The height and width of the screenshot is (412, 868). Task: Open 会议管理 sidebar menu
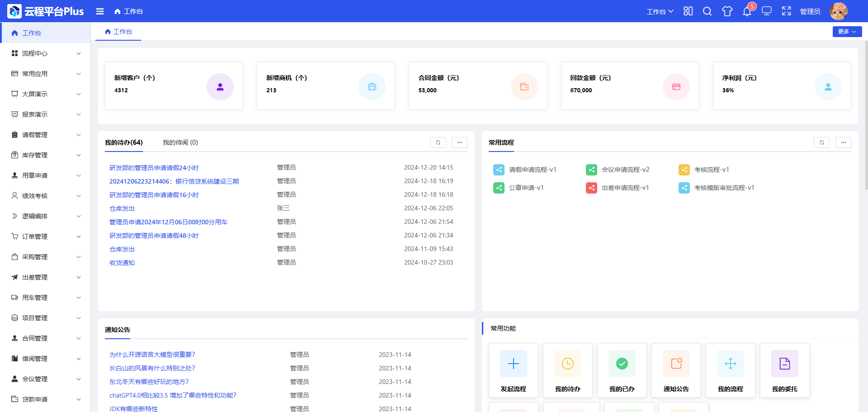click(45, 379)
